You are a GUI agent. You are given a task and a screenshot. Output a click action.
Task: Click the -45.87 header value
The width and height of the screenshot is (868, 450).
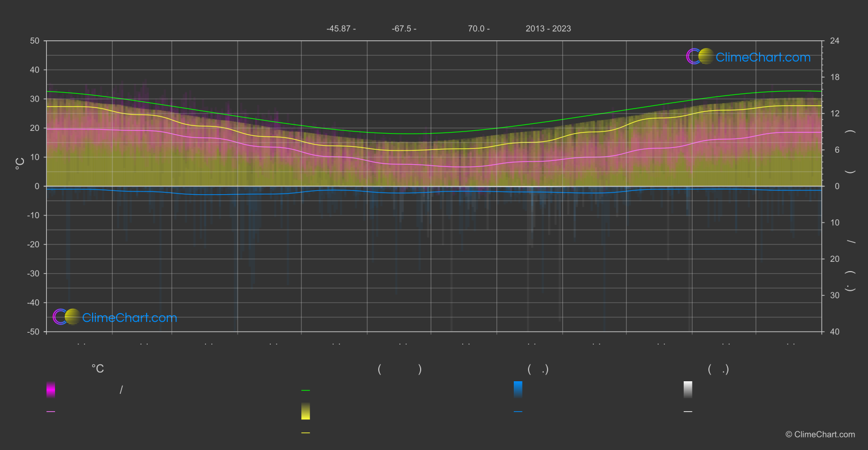tap(341, 28)
